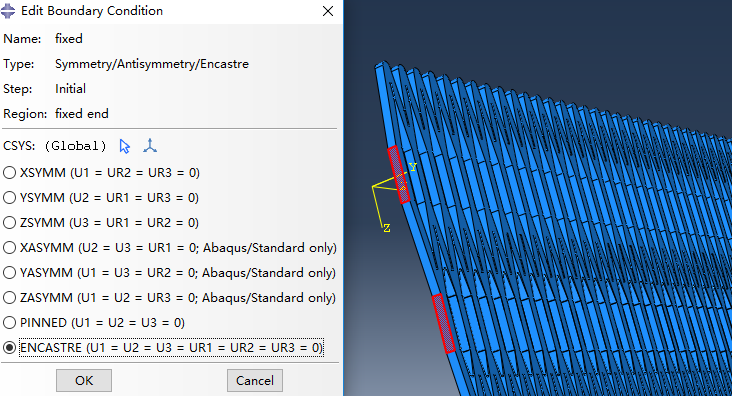Click the lower red highlighted region in viewport

click(443, 323)
